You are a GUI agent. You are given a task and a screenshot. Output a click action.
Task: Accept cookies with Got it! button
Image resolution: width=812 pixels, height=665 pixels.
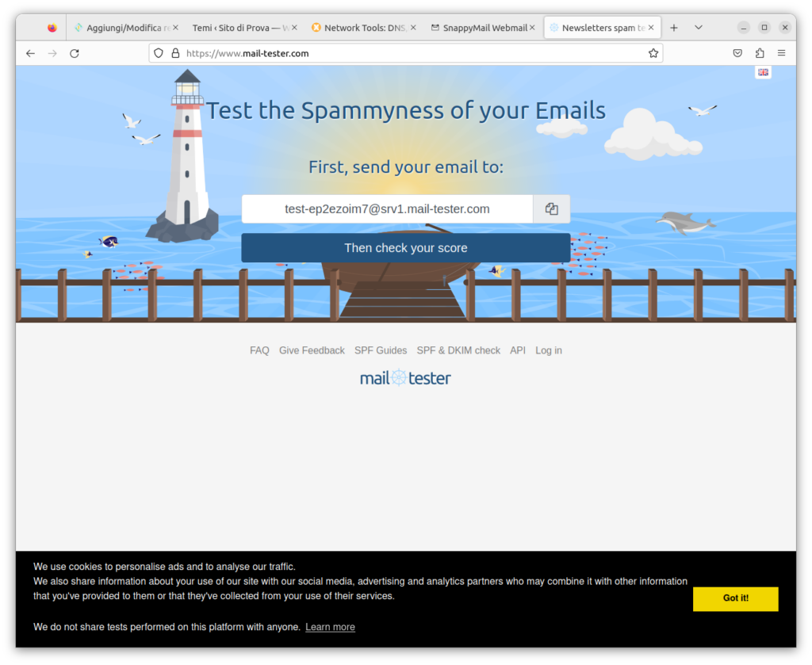735,598
